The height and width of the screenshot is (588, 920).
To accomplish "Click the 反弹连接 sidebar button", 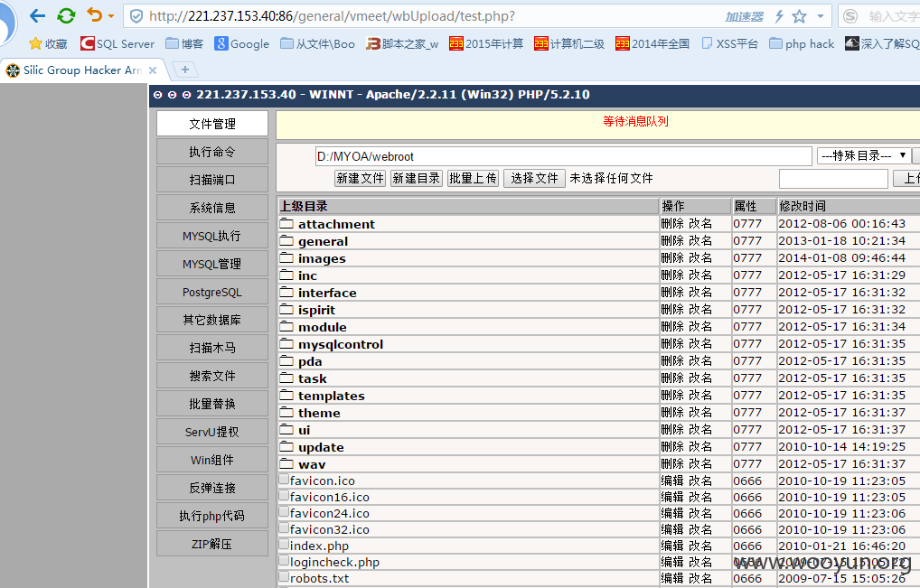I will coord(212,488).
